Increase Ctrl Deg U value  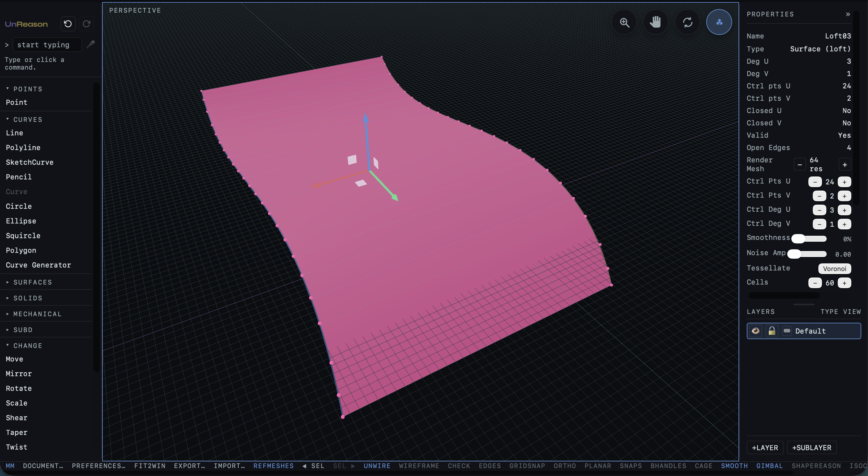tap(845, 210)
